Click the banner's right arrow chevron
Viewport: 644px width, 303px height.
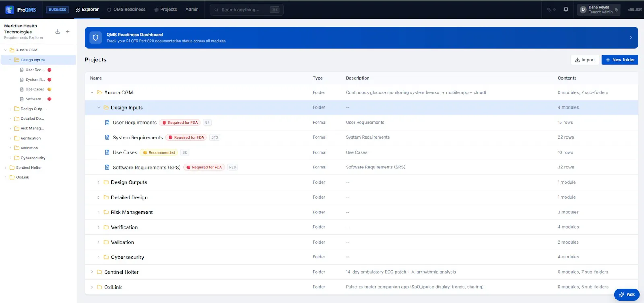pyautogui.click(x=631, y=37)
